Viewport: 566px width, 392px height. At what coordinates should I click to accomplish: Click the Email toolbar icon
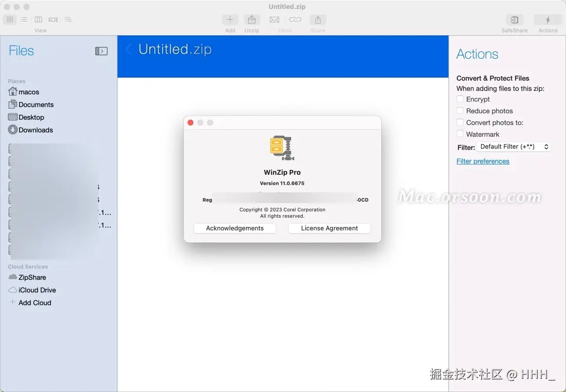tap(274, 20)
